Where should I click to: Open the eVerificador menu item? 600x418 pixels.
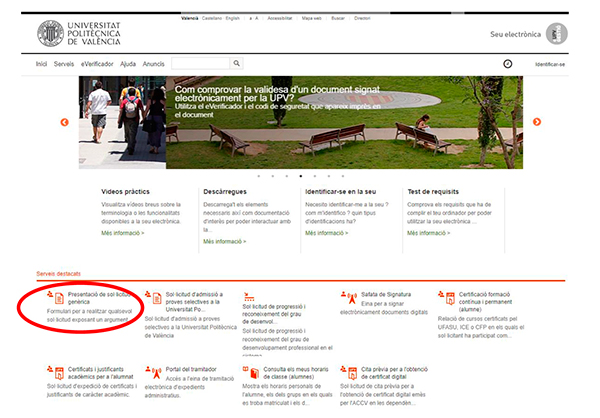point(97,63)
